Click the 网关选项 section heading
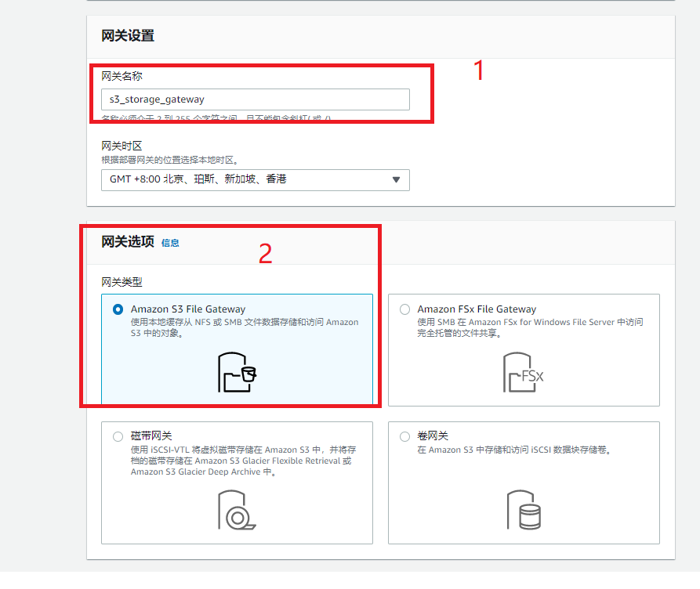Screen dimensions: 700x589 tap(128, 241)
